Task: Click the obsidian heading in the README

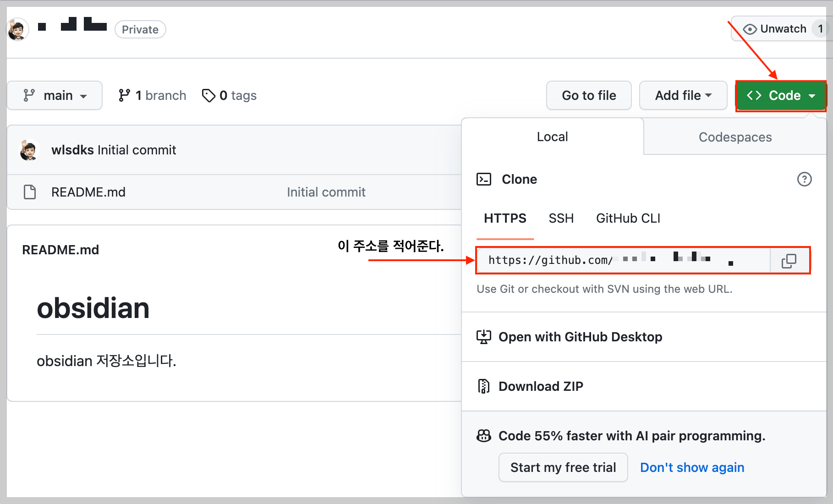Action: point(93,308)
